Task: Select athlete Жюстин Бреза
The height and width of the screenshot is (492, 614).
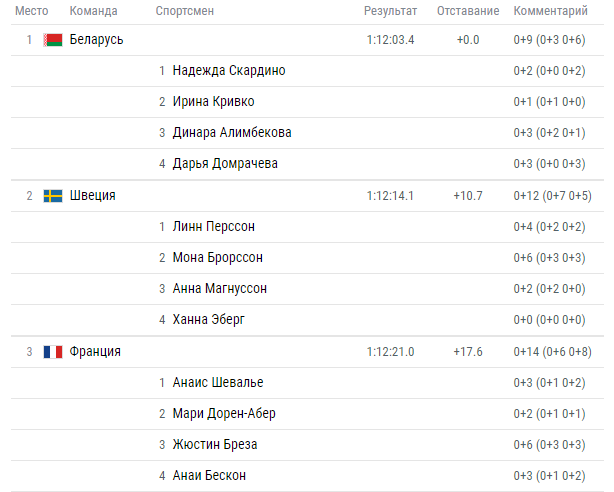Action: coord(215,445)
